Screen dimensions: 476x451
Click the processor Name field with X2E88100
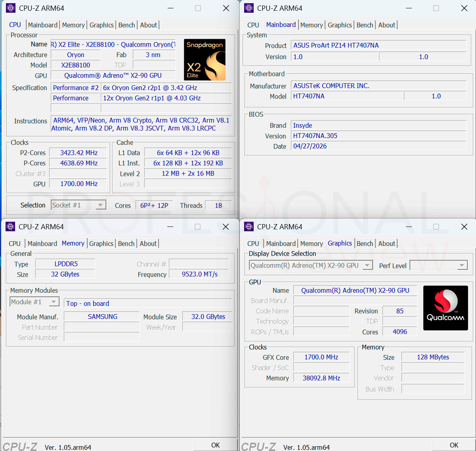[113, 44]
